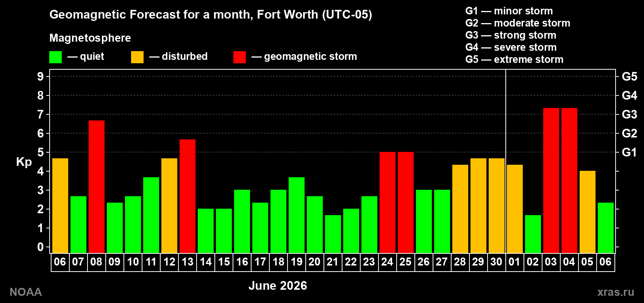Click the 'G2 — moderate storm' legend line
Screen dimensions: 644x303
(518, 23)
